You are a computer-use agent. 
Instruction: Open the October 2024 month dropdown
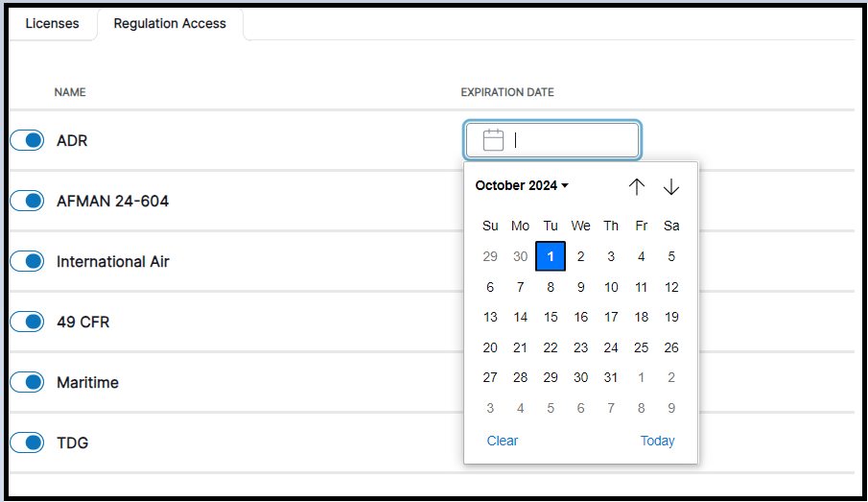point(522,186)
